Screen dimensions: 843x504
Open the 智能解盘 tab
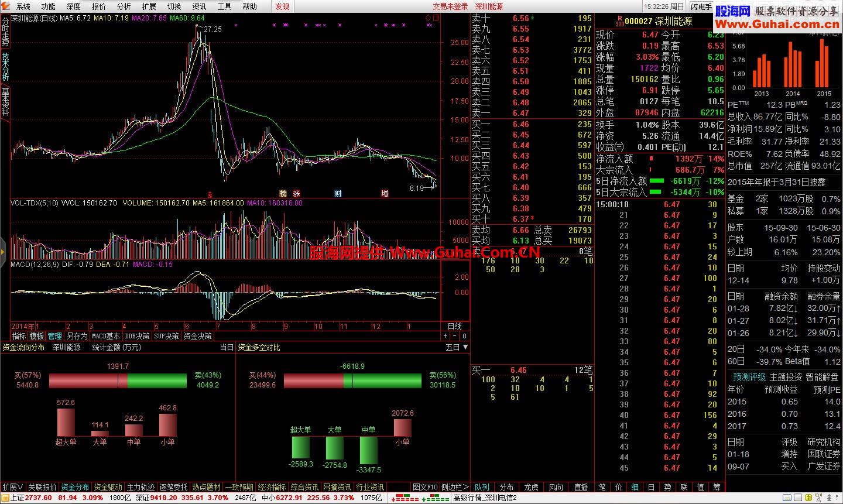coord(823,377)
